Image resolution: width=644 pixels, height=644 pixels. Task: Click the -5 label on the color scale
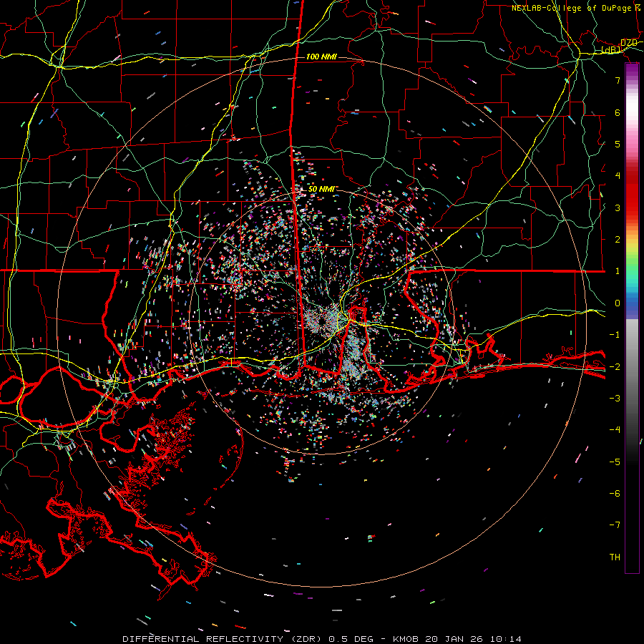coord(615,462)
